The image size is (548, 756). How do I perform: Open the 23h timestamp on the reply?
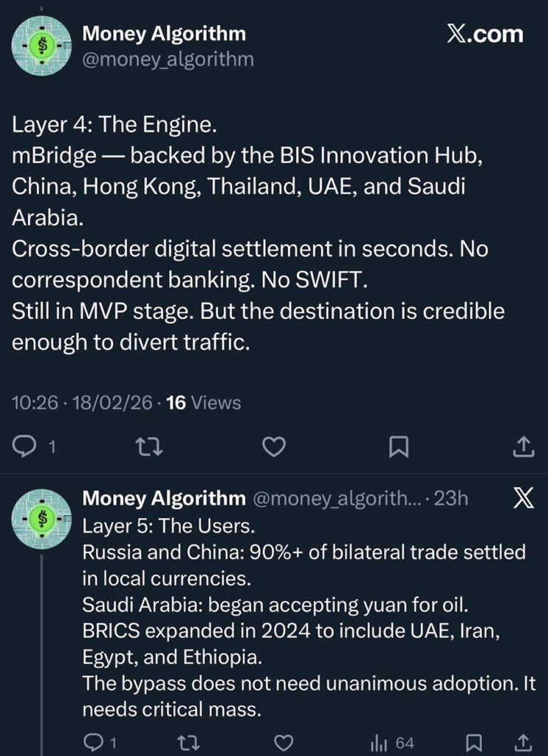(x=453, y=498)
